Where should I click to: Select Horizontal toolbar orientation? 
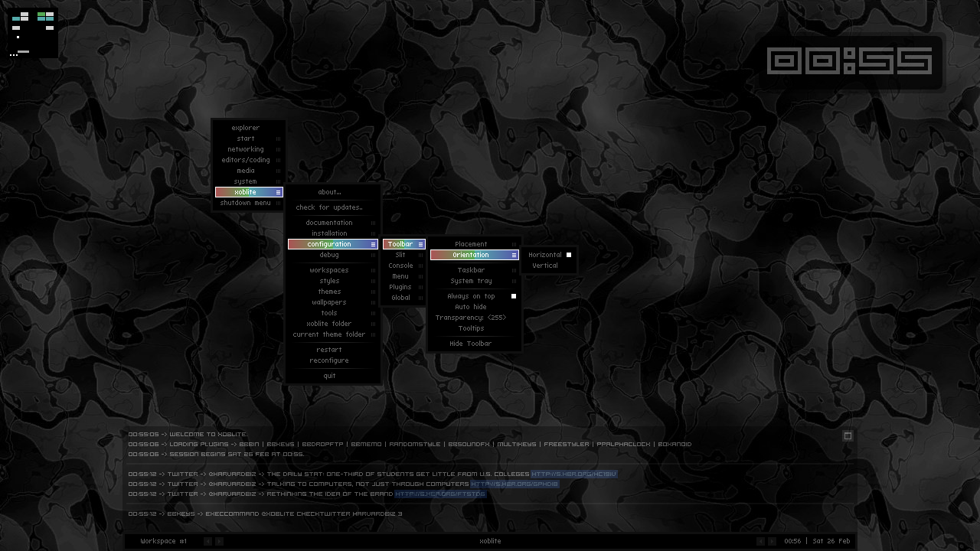coord(549,255)
